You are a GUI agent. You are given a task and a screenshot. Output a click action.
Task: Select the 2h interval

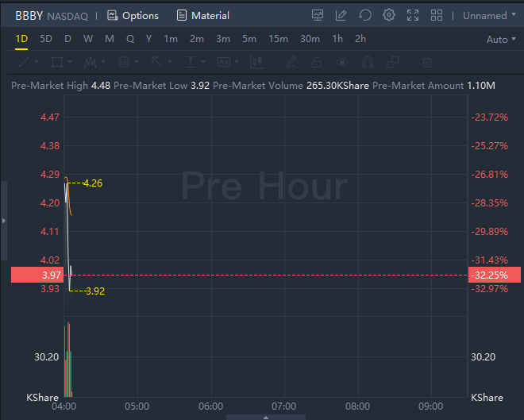(x=360, y=39)
